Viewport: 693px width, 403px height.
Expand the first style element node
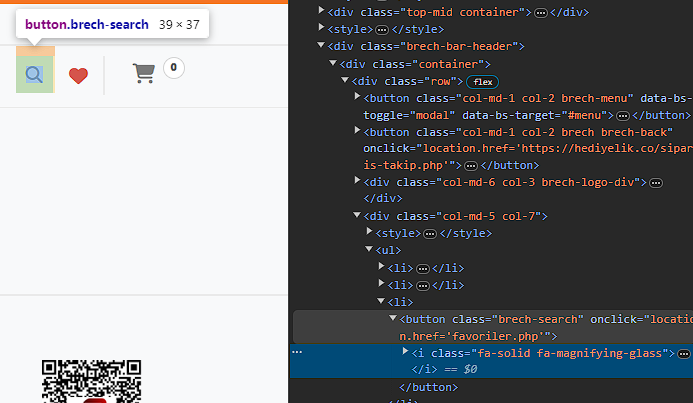pos(321,28)
